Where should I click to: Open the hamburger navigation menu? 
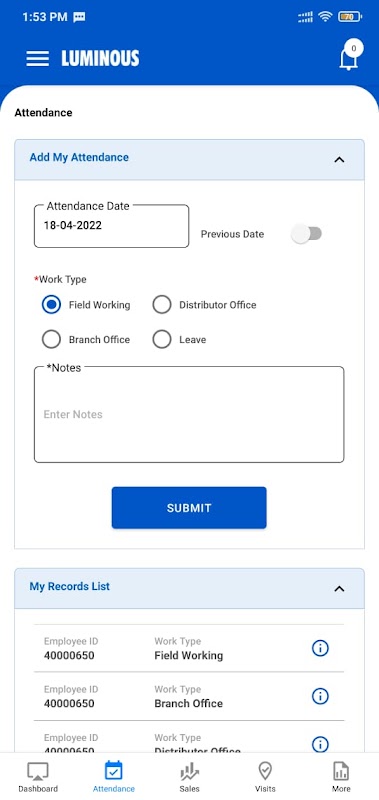(38, 59)
